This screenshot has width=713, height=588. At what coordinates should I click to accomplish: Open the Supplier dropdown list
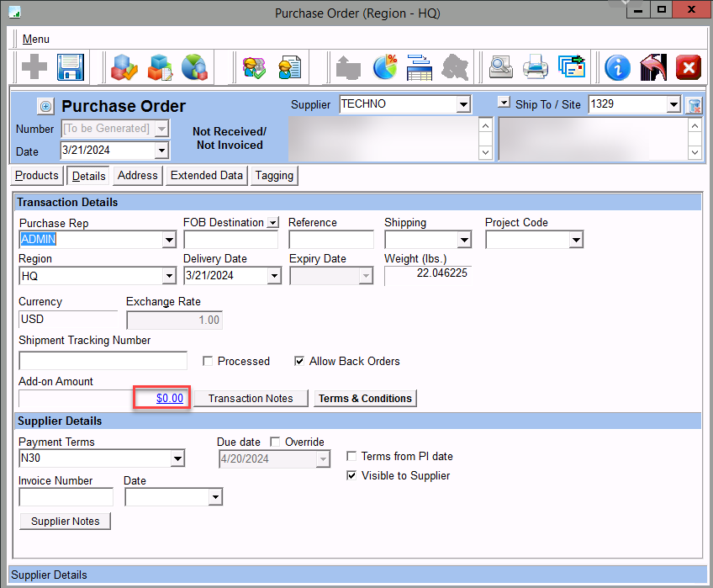point(462,104)
